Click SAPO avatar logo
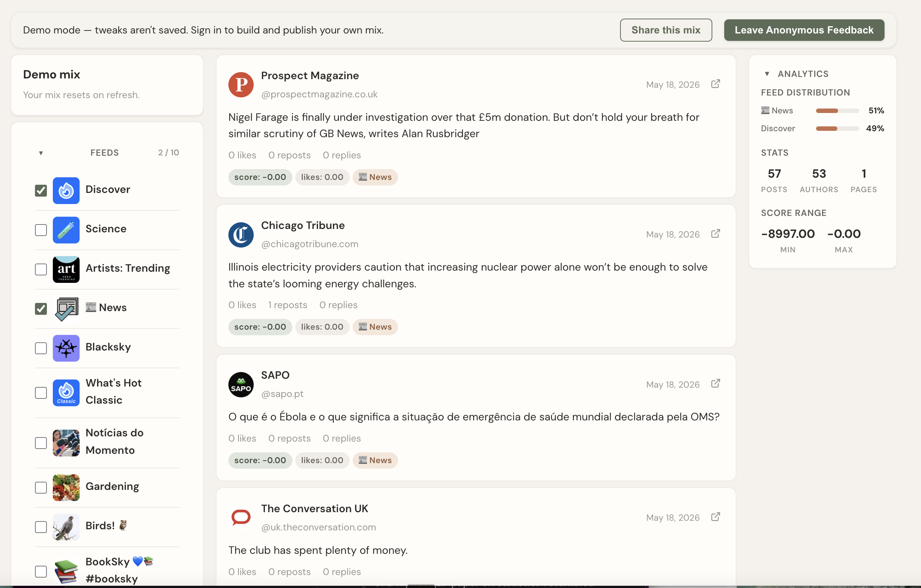The width and height of the screenshot is (921, 588). (x=241, y=384)
